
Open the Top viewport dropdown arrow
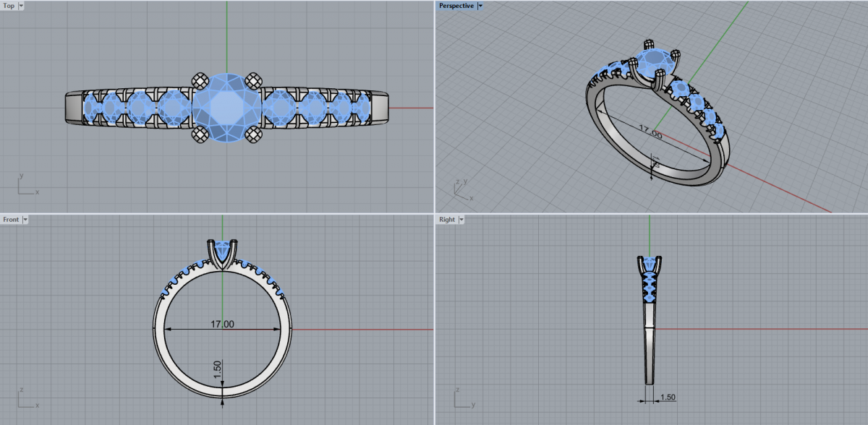pos(20,6)
